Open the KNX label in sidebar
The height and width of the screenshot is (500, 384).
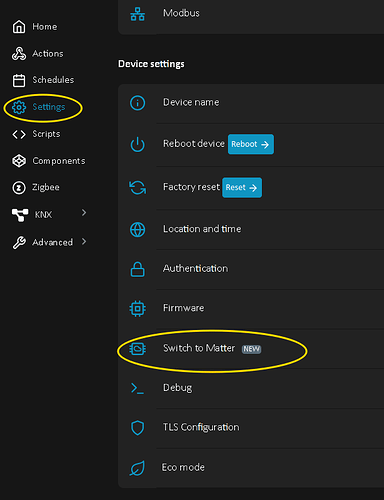tap(43, 215)
